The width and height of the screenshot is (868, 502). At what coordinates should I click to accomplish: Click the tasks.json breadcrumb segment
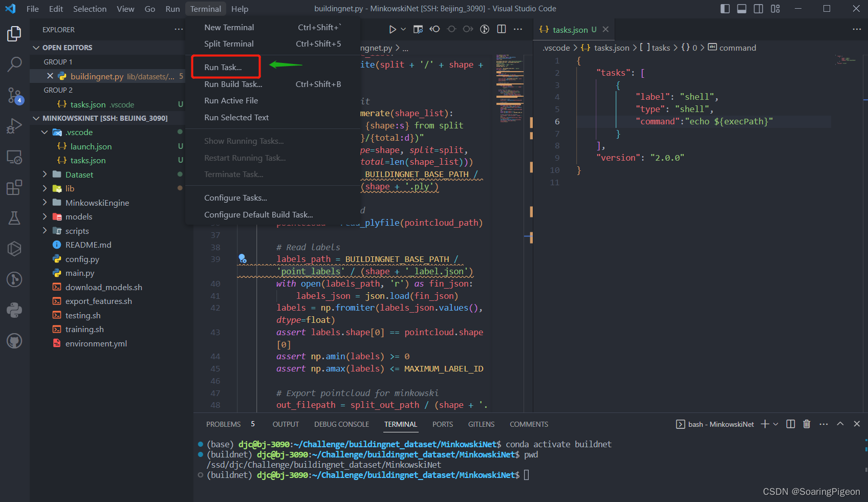(x=612, y=48)
